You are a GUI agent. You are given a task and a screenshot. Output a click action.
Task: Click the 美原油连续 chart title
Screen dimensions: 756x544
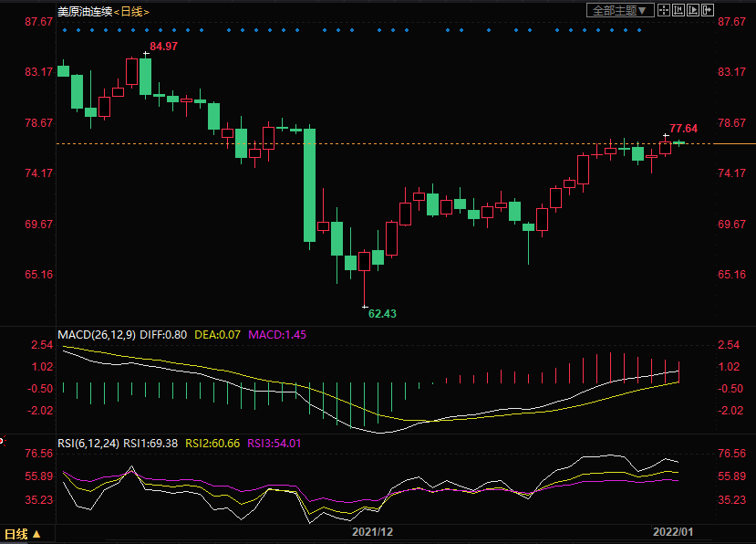pyautogui.click(x=84, y=11)
